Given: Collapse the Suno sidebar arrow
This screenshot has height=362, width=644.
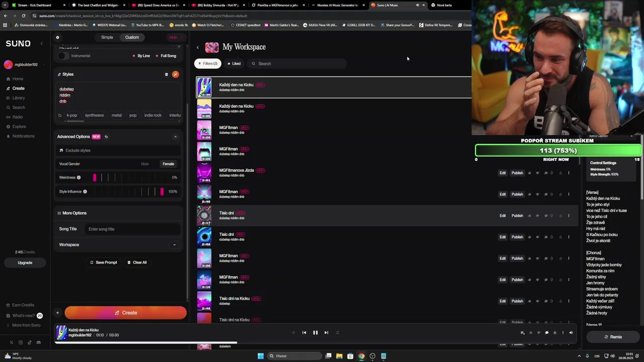Looking at the screenshot, I should coord(42,44).
